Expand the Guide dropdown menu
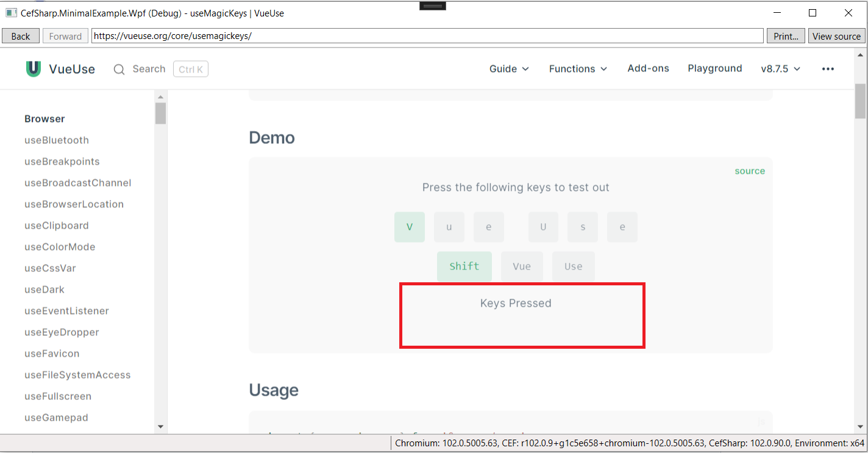The width and height of the screenshot is (868, 453). [509, 69]
